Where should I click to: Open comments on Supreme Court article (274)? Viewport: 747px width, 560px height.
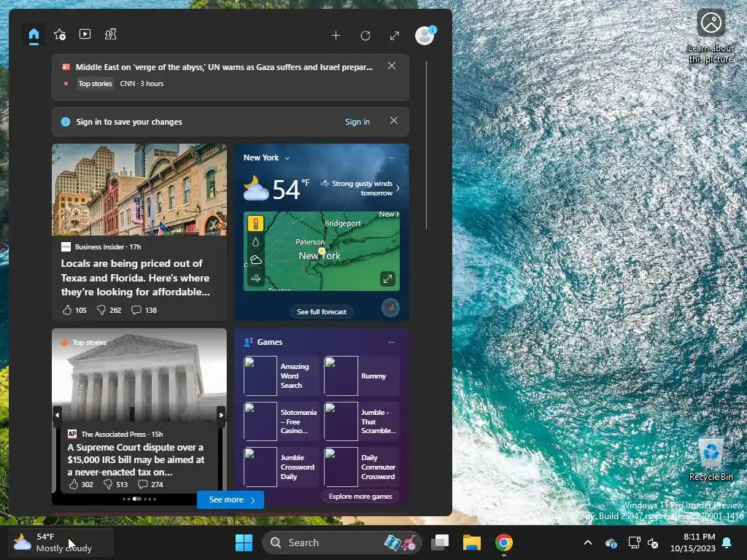(x=150, y=484)
